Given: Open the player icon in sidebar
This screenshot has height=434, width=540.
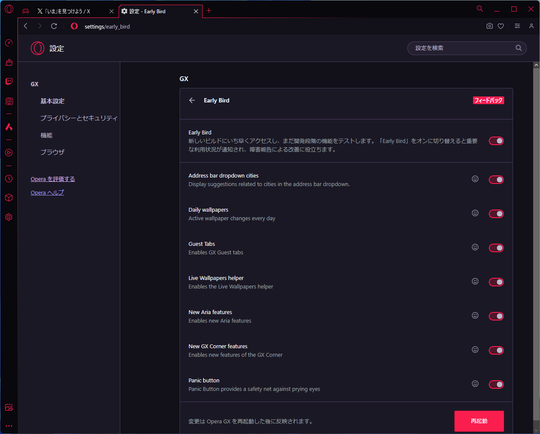Looking at the screenshot, I should (9, 153).
